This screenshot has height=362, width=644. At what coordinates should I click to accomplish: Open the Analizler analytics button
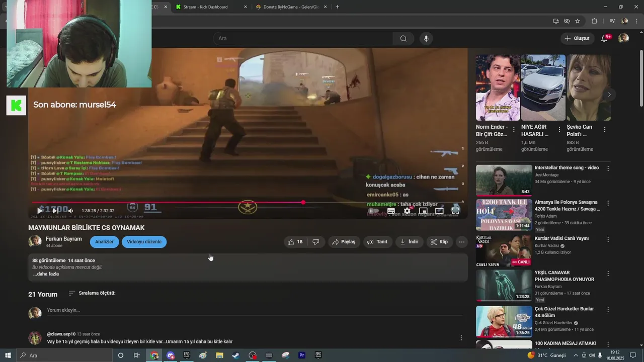(104, 242)
